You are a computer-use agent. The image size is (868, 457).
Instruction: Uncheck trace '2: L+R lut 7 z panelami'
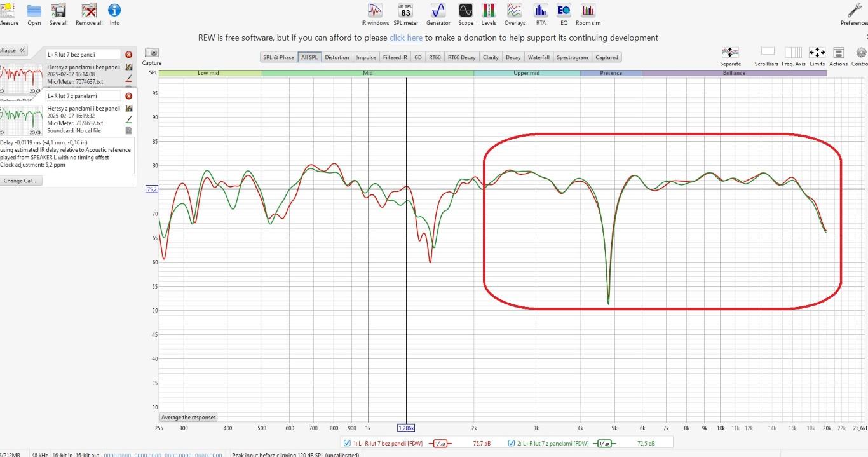512,444
